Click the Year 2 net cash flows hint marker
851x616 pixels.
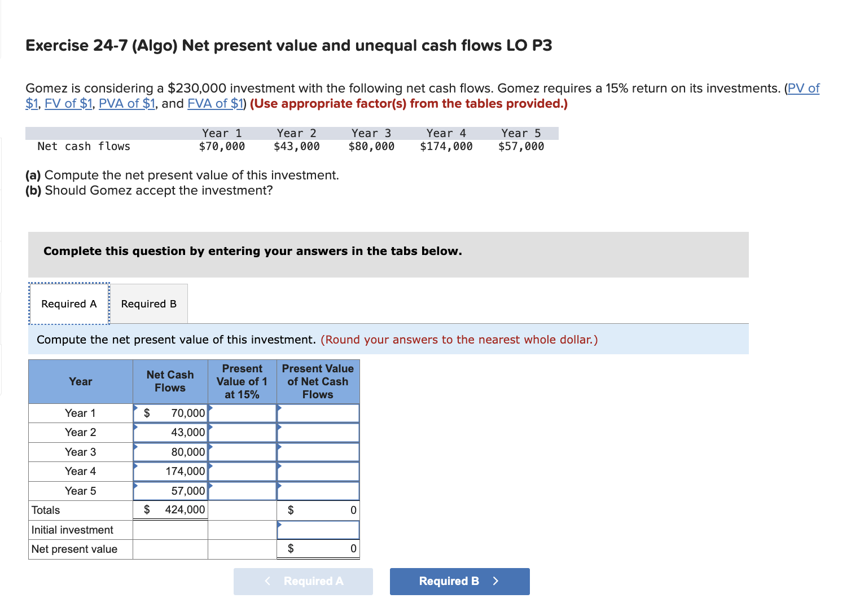(135, 428)
